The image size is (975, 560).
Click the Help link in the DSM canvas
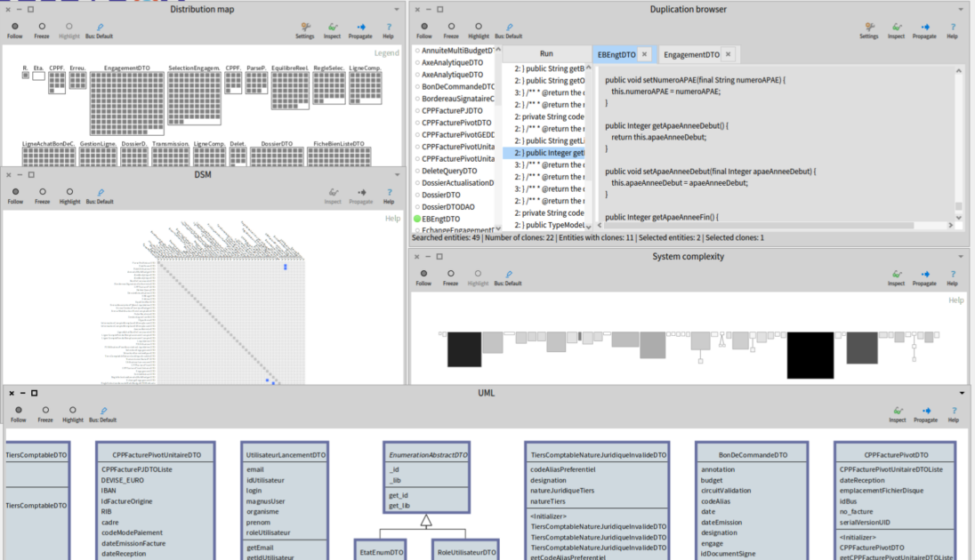point(392,218)
